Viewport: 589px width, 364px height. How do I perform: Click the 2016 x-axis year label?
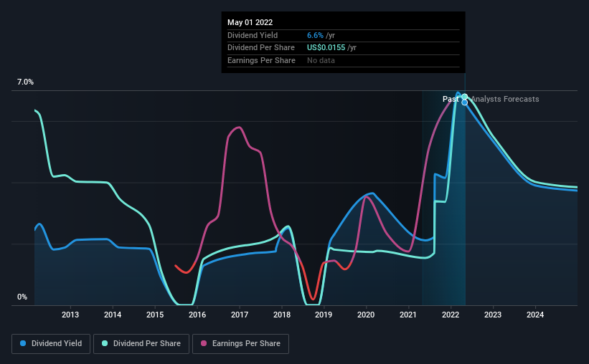pyautogui.click(x=197, y=315)
